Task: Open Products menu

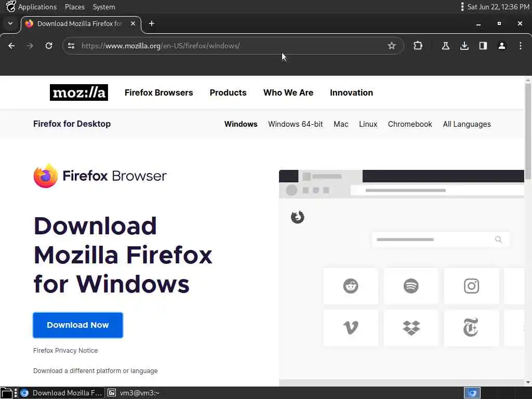Action: pyautogui.click(x=228, y=92)
